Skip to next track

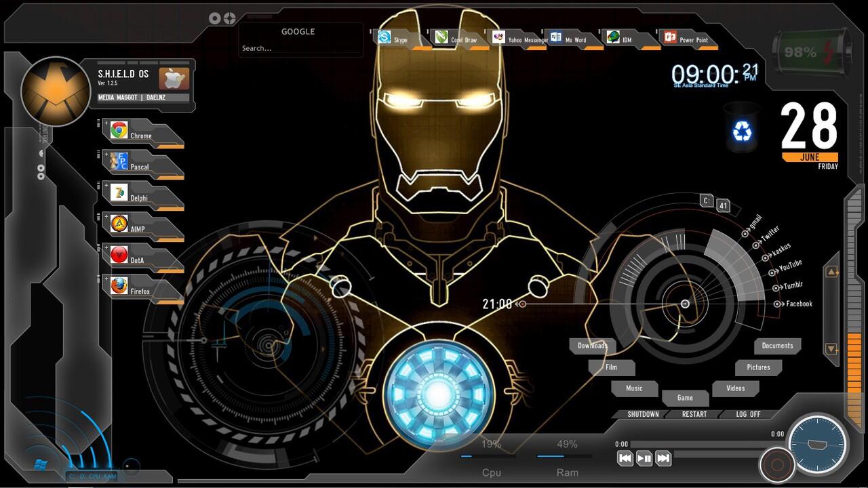coord(663,459)
